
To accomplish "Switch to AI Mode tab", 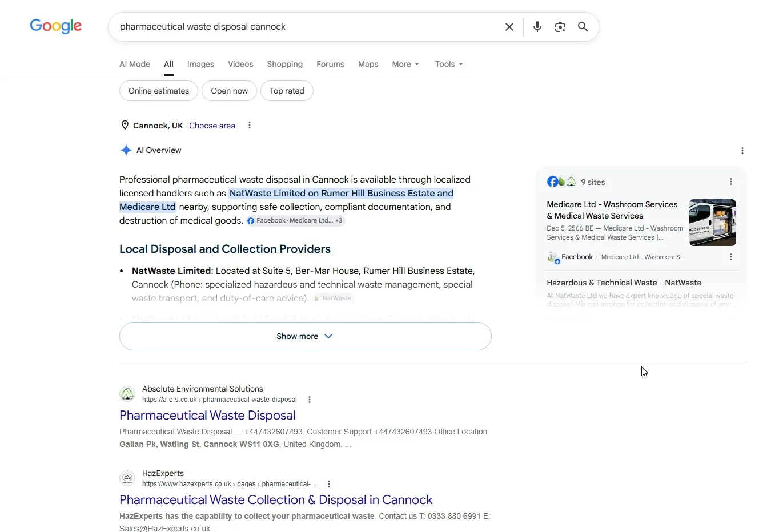I will (x=135, y=64).
